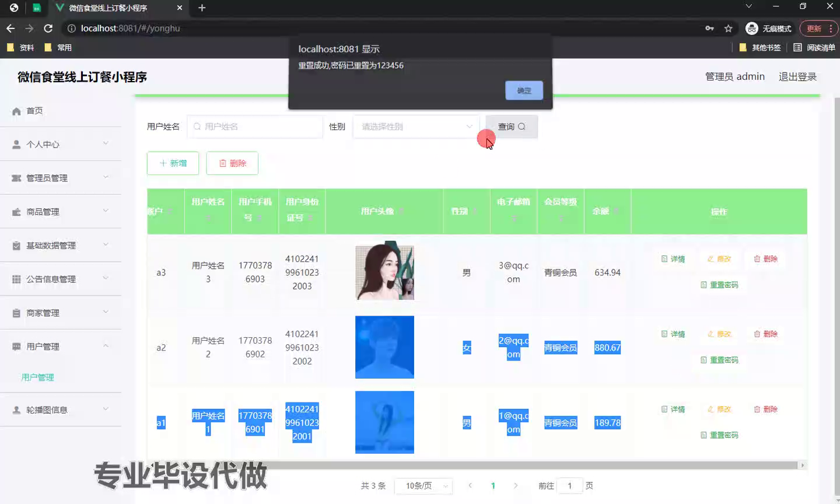Expand the 管理员管理 menu
This screenshot has height=504, width=840.
pyautogui.click(x=61, y=178)
